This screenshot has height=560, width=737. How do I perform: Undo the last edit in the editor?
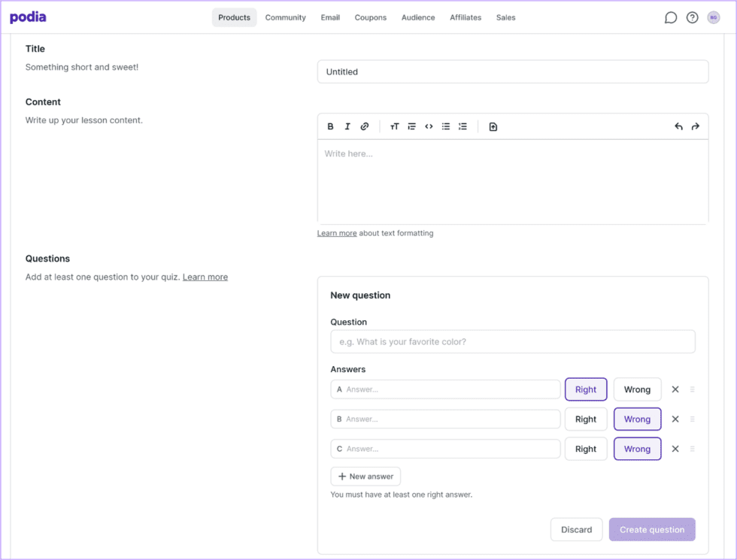[x=678, y=126]
